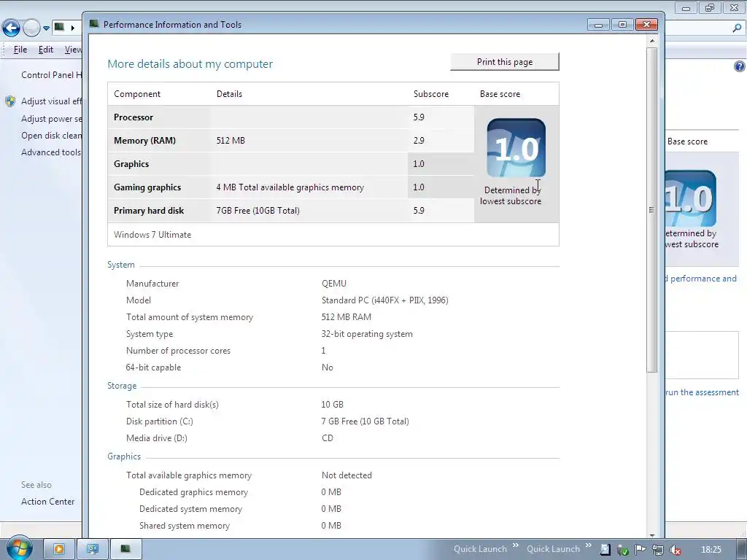Click the 1.0 base score badge
Image resolution: width=747 pixels, height=560 pixels.
(x=516, y=147)
